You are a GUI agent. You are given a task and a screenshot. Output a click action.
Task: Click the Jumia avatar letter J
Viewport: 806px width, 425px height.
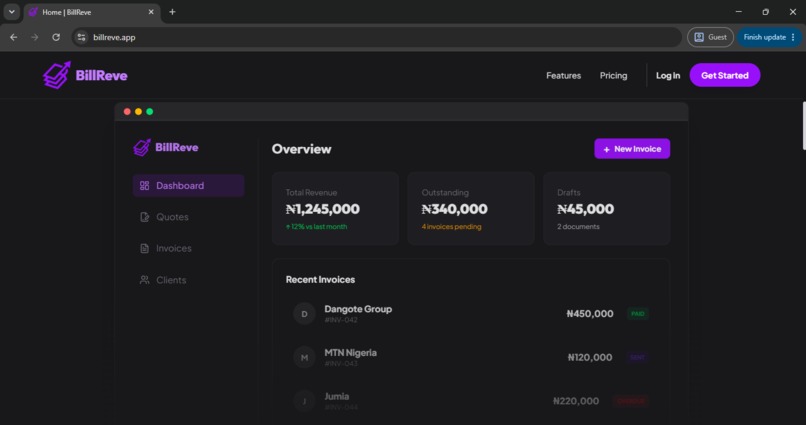tap(304, 401)
